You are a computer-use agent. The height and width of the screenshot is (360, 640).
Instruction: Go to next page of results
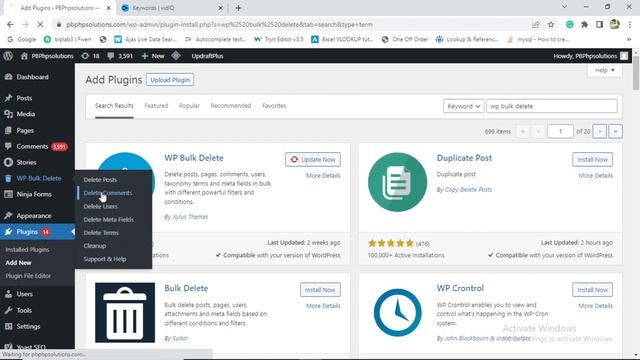600,131
